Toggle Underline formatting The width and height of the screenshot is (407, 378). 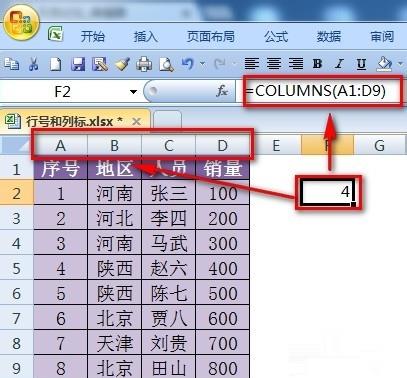361,64
